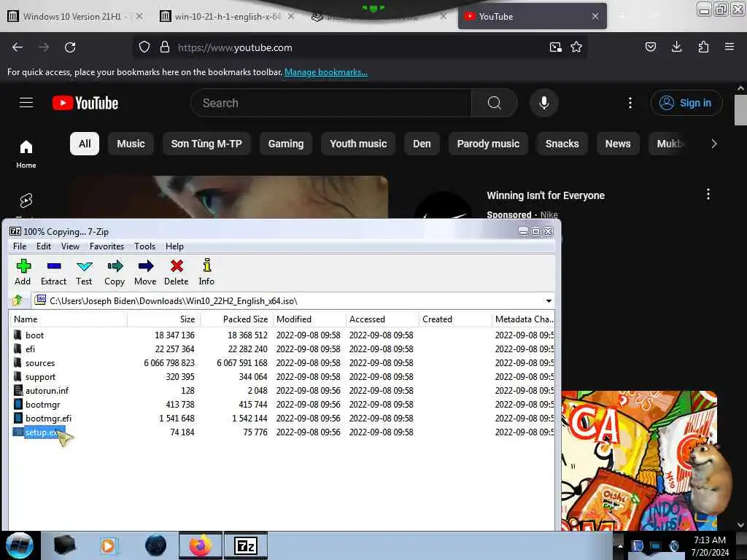Open the Firefox hamburger application menu
Screen dimensions: 747x560
[x=729, y=47]
